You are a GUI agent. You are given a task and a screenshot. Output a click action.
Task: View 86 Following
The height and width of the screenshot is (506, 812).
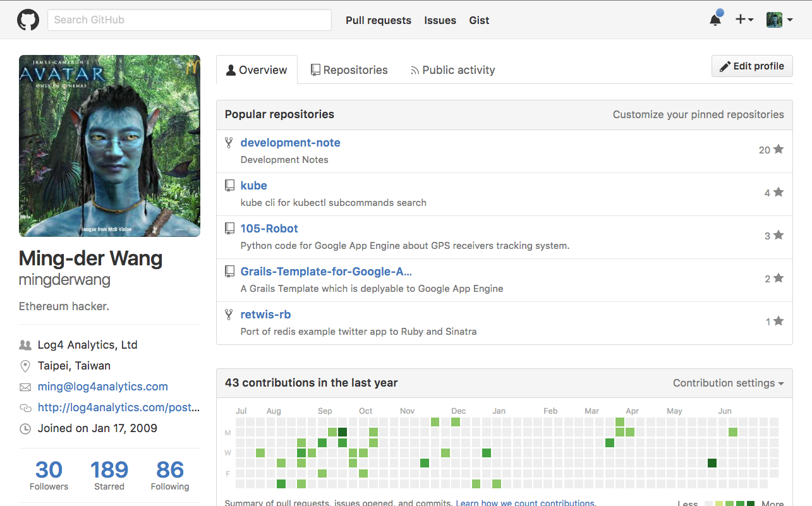point(170,475)
